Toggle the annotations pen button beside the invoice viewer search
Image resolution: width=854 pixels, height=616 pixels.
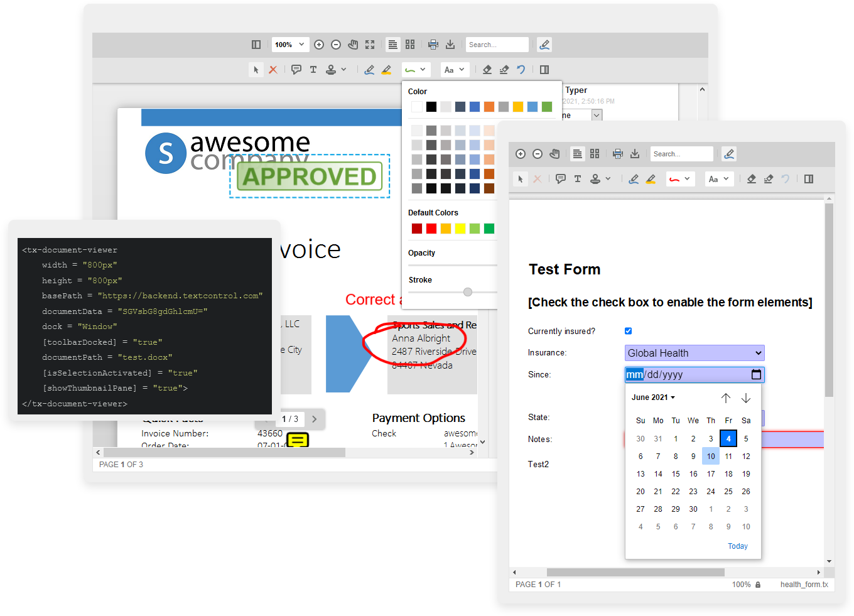tap(544, 45)
